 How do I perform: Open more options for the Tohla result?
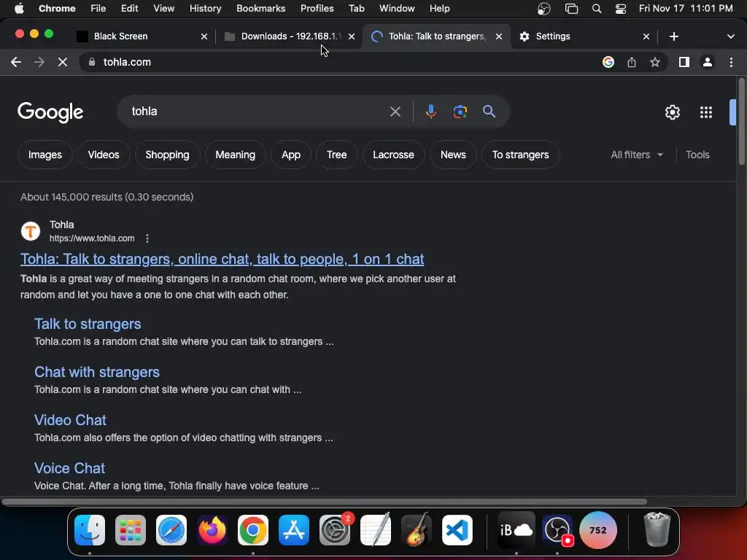147,238
